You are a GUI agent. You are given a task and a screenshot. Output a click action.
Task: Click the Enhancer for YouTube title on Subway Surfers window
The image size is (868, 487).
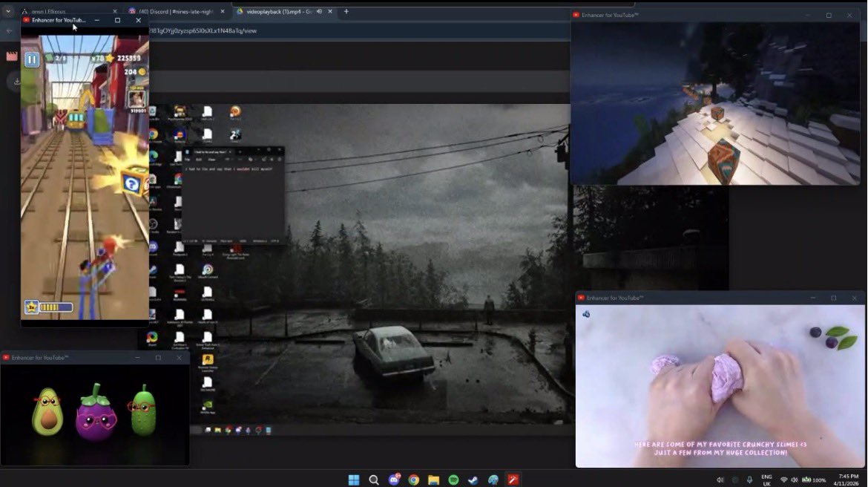point(58,20)
